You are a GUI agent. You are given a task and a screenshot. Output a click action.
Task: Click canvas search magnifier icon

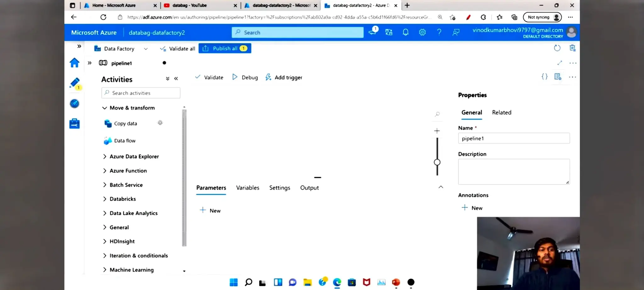pos(437,114)
